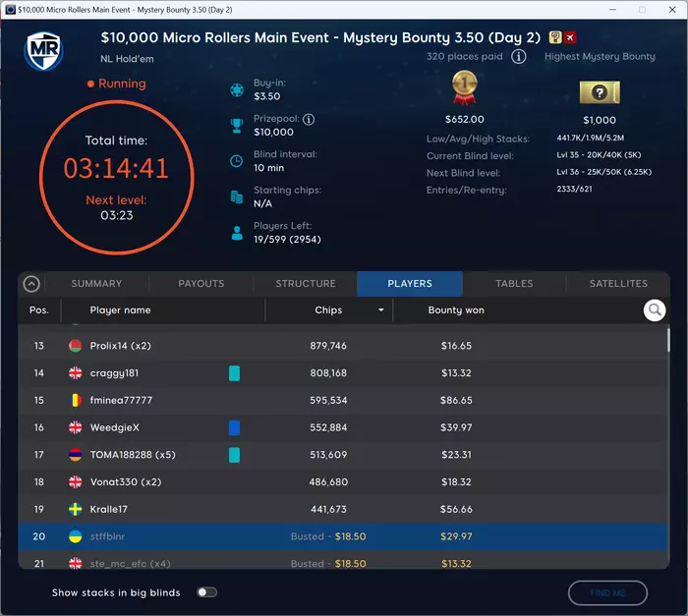Click the 320 places paid text

tap(465, 57)
